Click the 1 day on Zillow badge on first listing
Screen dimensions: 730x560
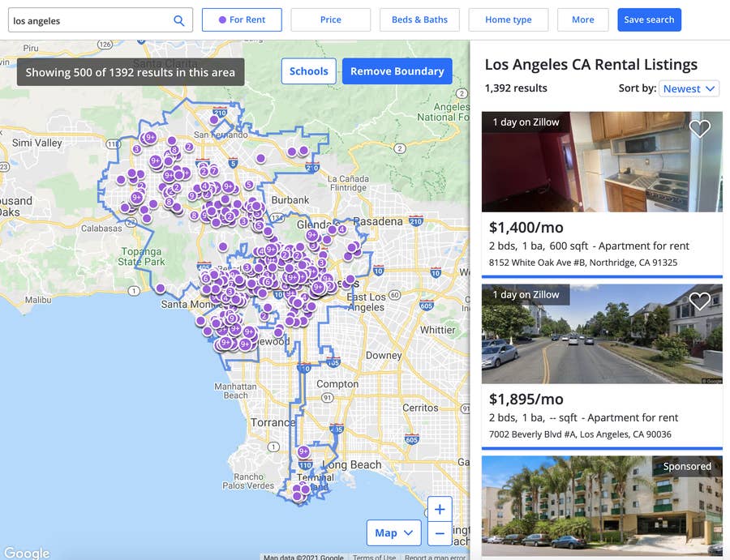click(526, 122)
